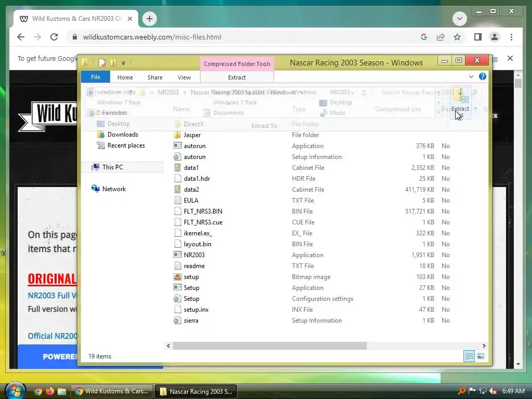The height and width of the screenshot is (399, 532).
Task: Close the Wild Kustoms & Cars tab
Action: click(130, 19)
